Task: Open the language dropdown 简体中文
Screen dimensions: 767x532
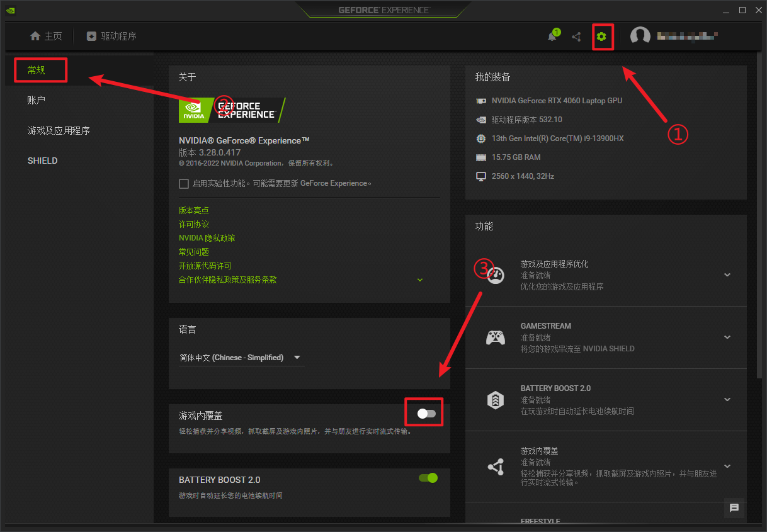Action: point(241,358)
